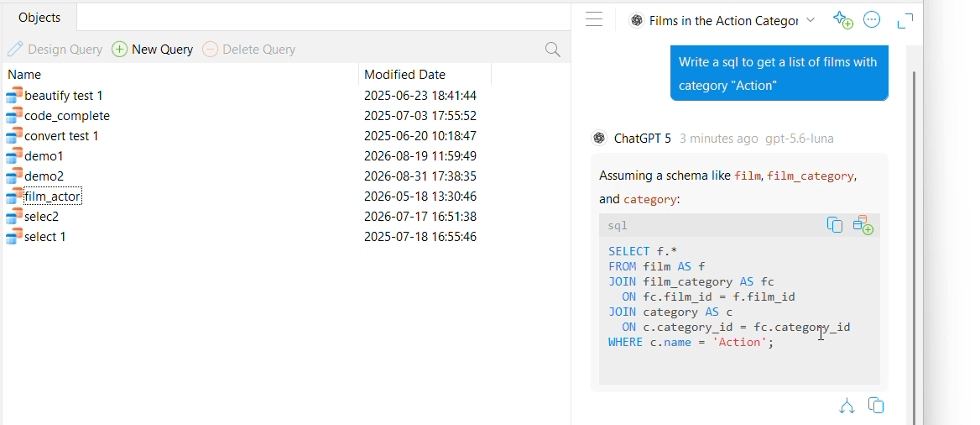Sort by Modified Date column header
The image size is (980, 425).
(425, 75)
